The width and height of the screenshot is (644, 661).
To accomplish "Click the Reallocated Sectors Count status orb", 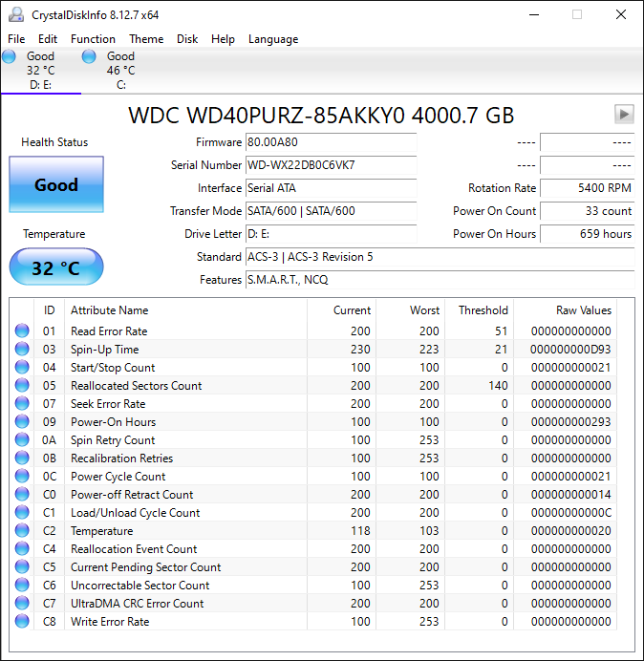I will pyautogui.click(x=22, y=385).
